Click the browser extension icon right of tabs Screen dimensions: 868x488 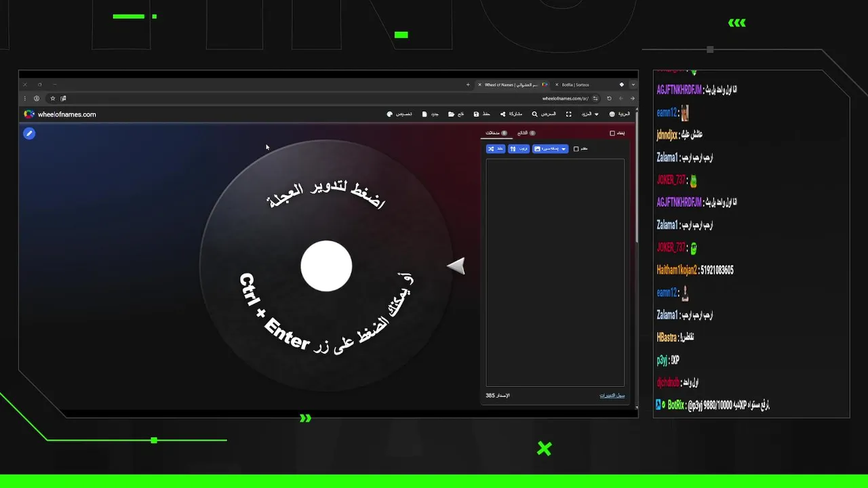tap(622, 85)
